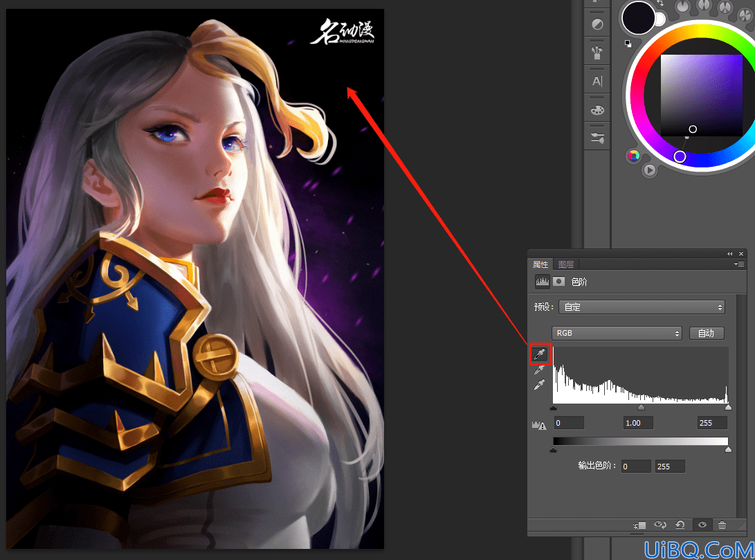Toggle the adjustment layer visibility eye

[x=702, y=525]
